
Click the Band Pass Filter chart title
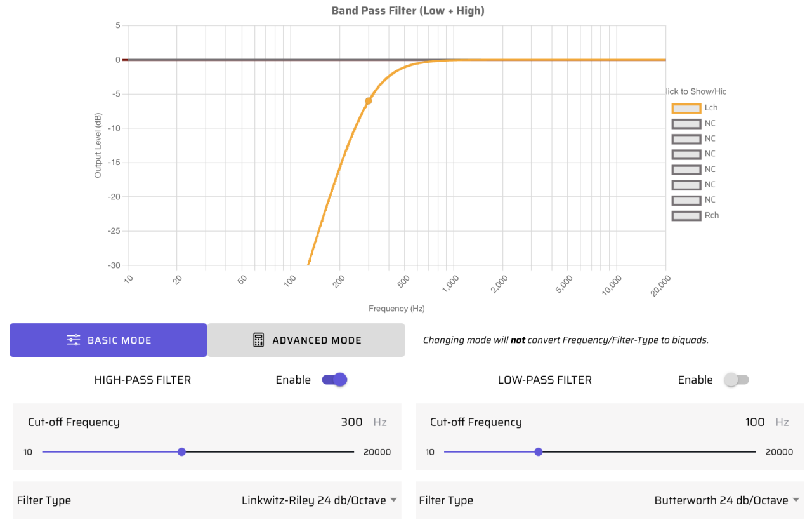click(408, 11)
